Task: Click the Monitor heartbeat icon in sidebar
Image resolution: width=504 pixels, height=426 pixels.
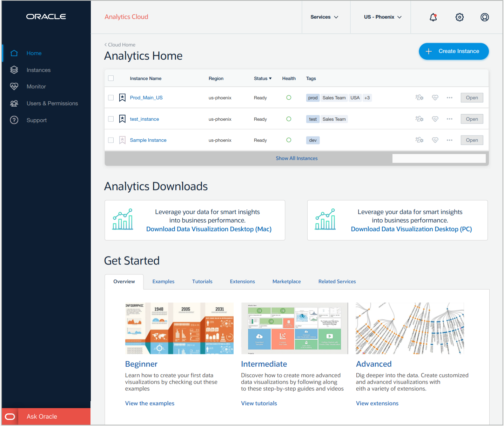Action: (x=14, y=87)
